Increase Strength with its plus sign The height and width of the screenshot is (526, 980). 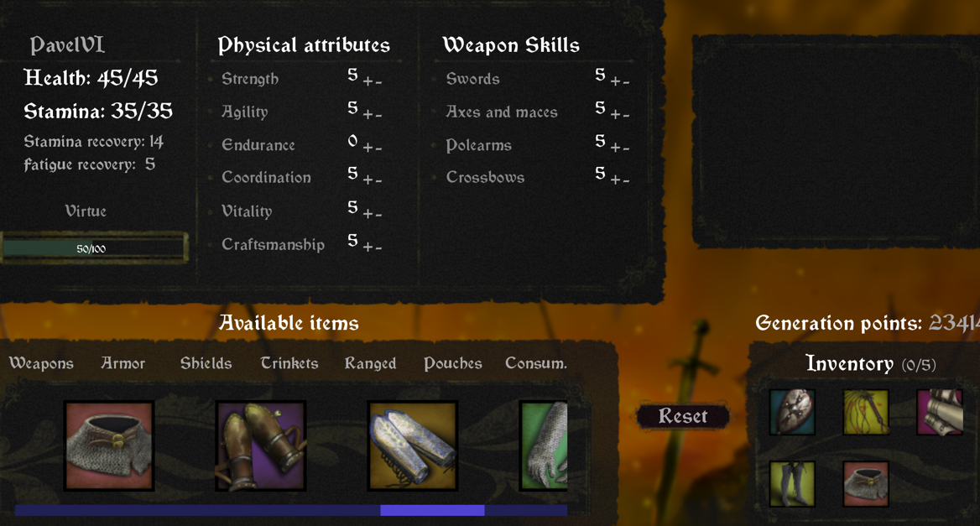[367, 82]
